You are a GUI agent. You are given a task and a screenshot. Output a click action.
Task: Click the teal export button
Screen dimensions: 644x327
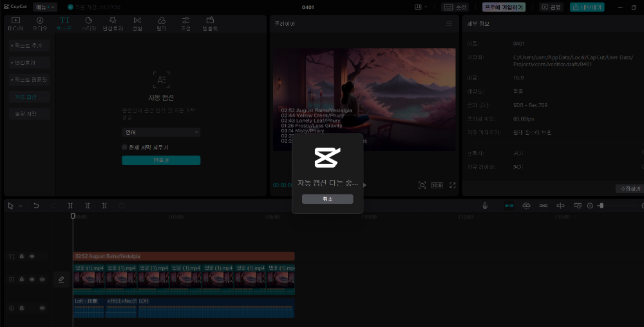(587, 7)
